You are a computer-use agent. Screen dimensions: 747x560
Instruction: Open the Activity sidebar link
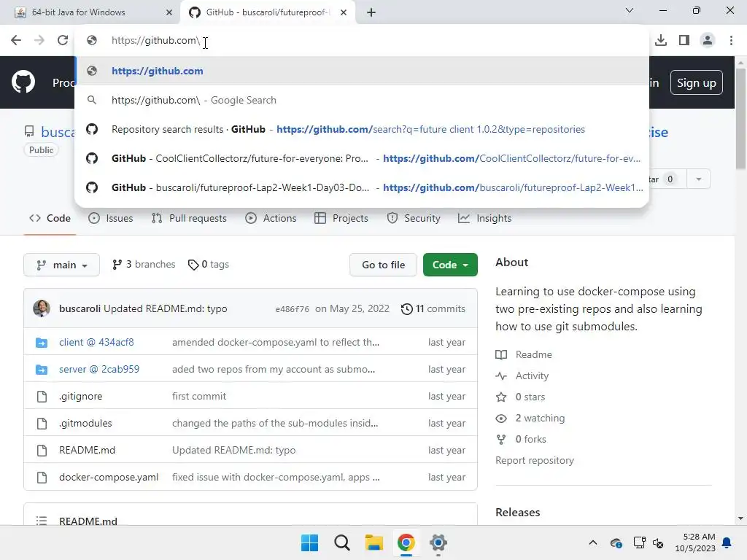click(522, 376)
